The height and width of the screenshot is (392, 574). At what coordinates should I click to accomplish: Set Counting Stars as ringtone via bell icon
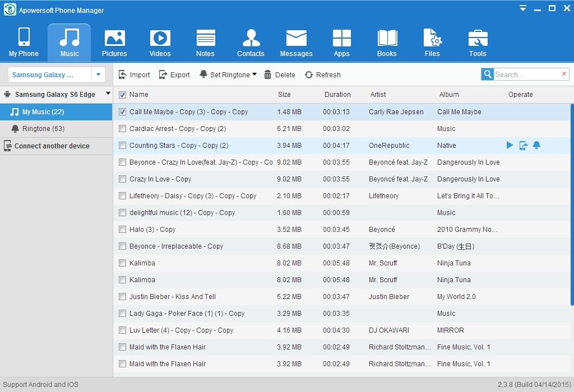point(536,146)
